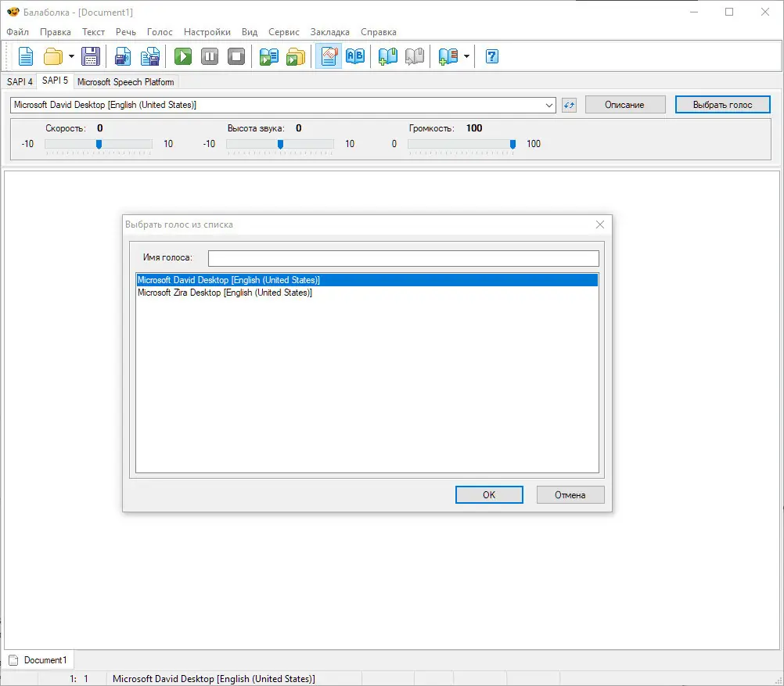The height and width of the screenshot is (686, 784).
Task: Create a new document from the toolbar
Action: (26, 56)
